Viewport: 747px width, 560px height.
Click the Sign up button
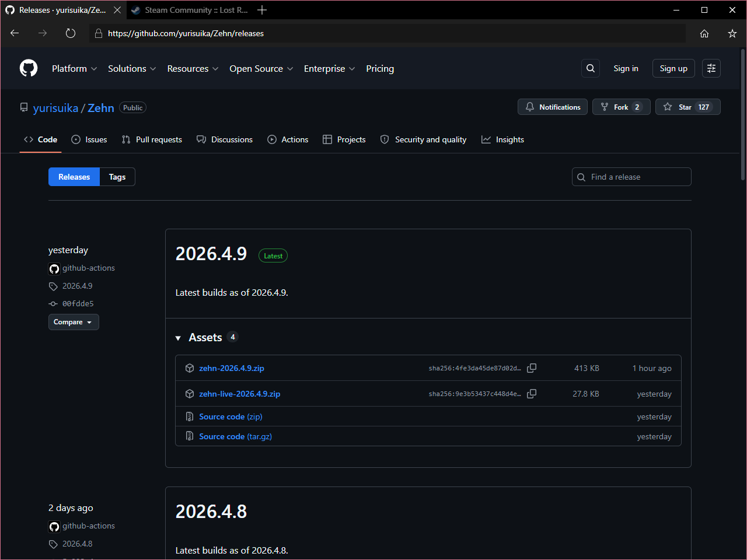(673, 68)
